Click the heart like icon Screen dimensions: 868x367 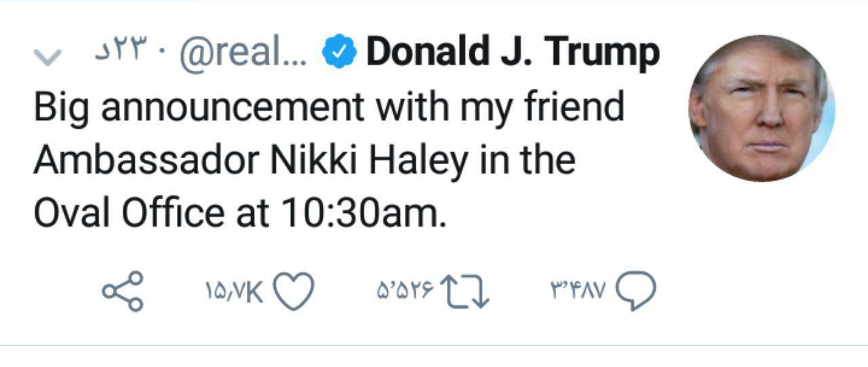pyautogui.click(x=293, y=292)
